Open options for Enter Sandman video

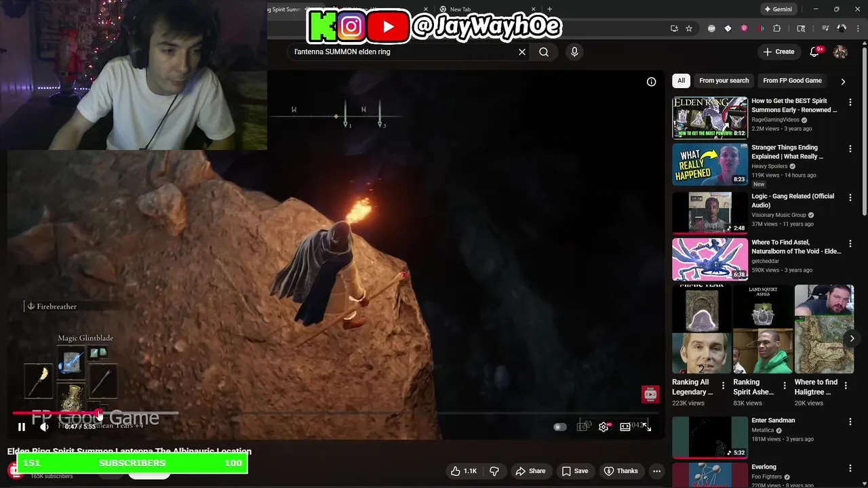coord(850,422)
